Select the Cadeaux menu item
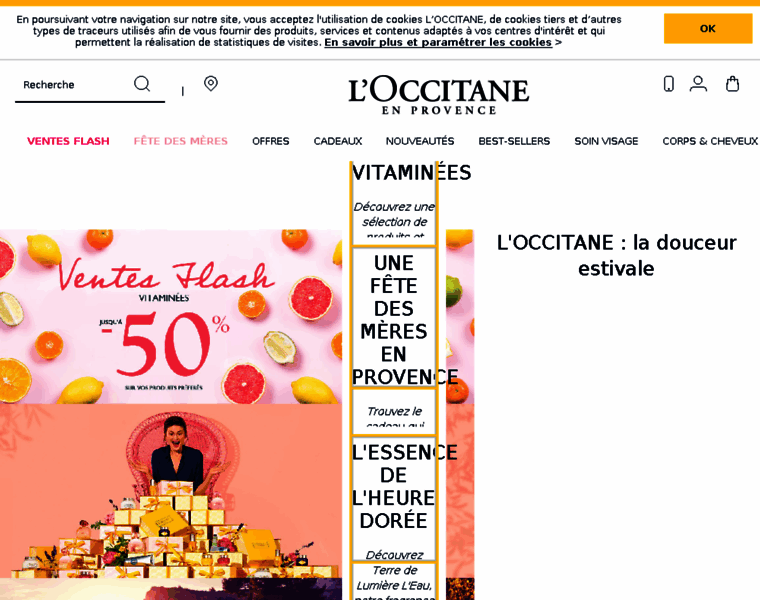The width and height of the screenshot is (760, 600). tap(338, 141)
